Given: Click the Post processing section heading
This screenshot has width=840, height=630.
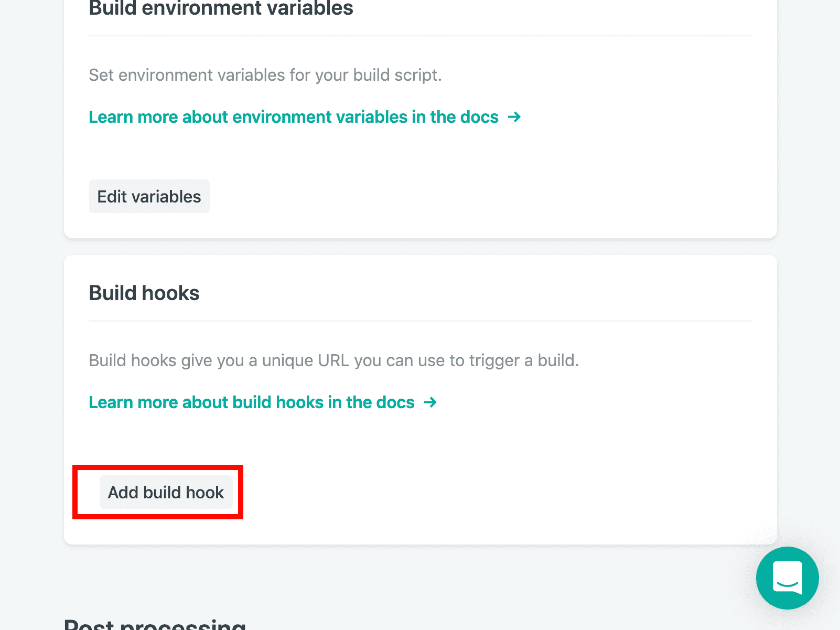Looking at the screenshot, I should pos(155,624).
